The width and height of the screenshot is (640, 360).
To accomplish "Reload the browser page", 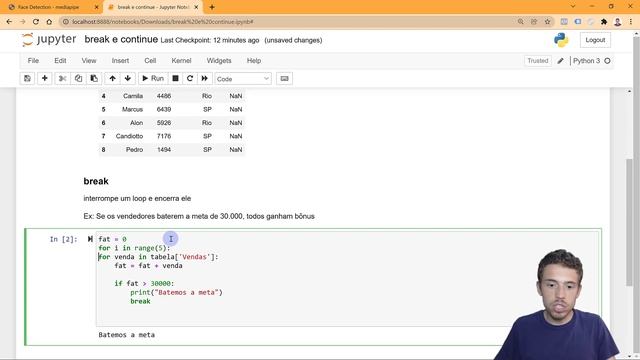I will pyautogui.click(x=36, y=22).
